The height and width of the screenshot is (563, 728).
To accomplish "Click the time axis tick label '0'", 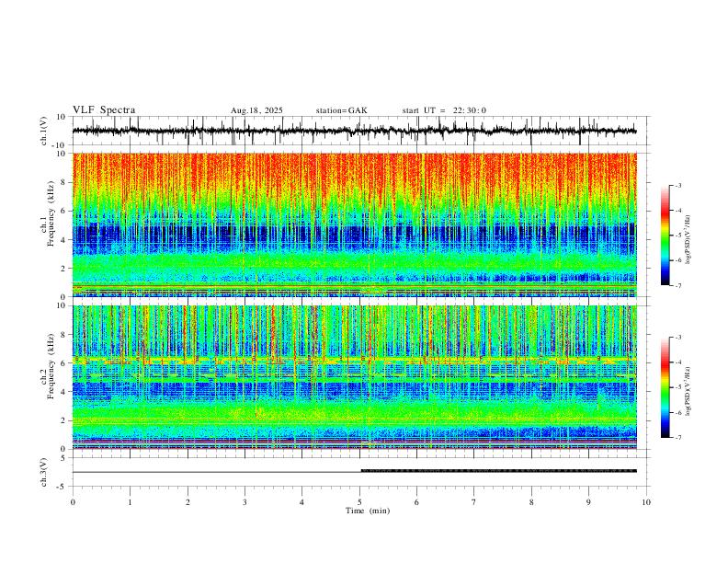I will [x=73, y=502].
